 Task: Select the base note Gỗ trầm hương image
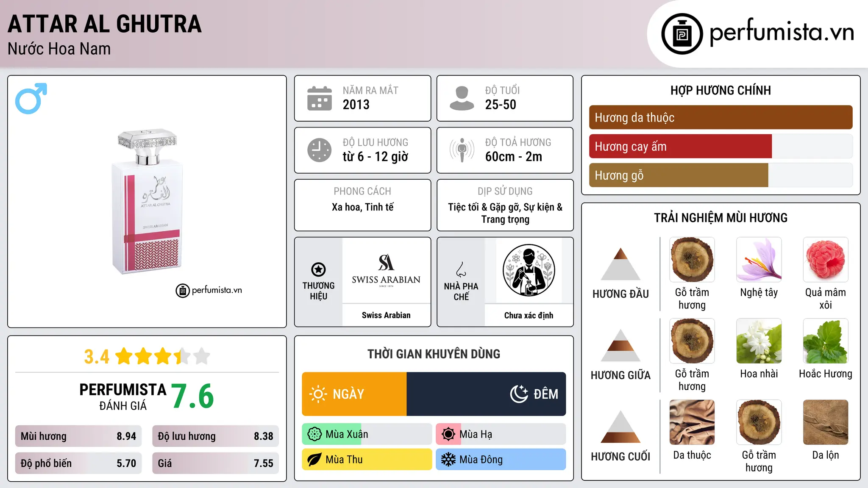[x=759, y=422]
